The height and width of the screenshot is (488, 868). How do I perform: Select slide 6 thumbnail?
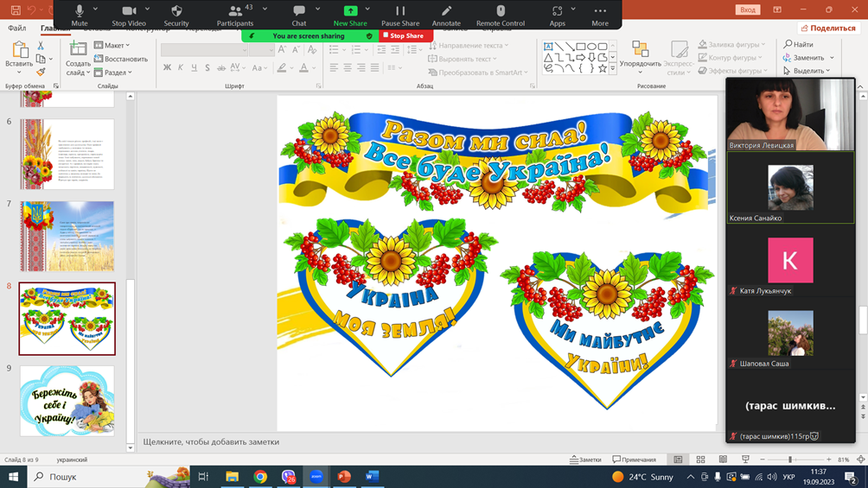coord(67,155)
